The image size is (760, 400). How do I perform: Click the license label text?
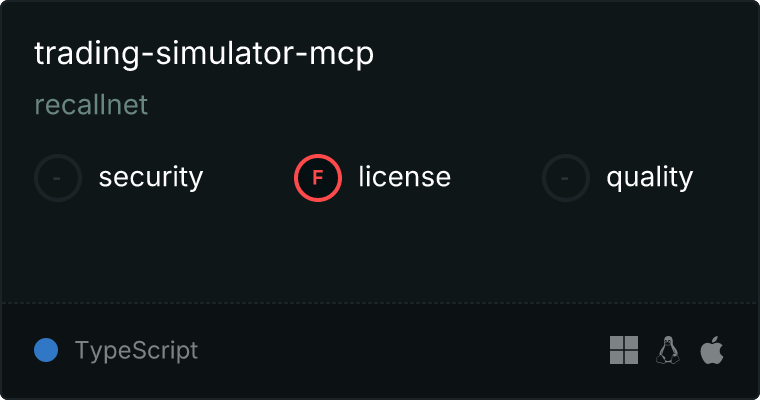tap(405, 176)
